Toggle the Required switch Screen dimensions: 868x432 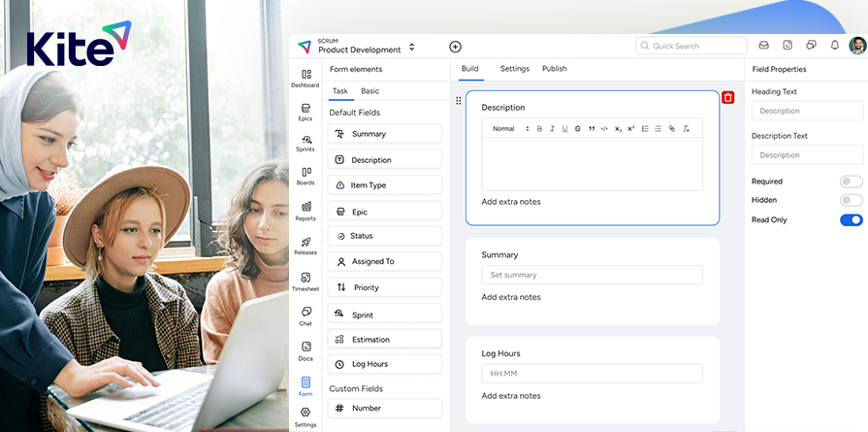click(851, 182)
